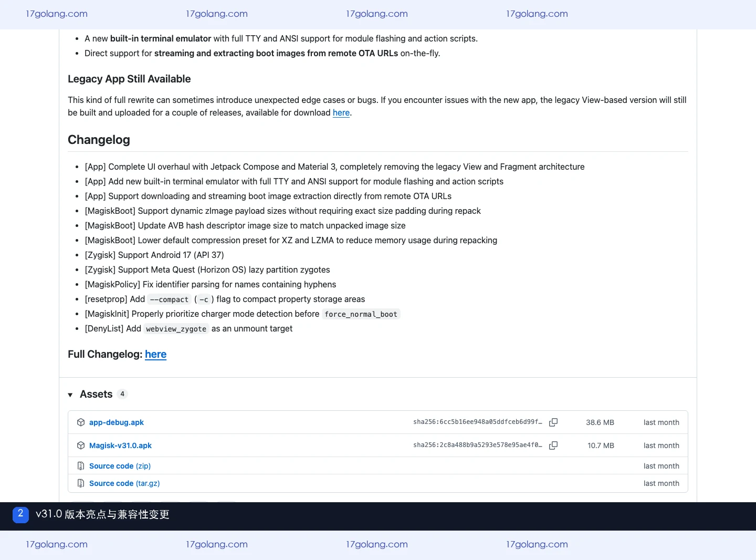Click the webview_zygote code snippet
Image resolution: width=756 pixels, height=560 pixels.
[176, 329]
